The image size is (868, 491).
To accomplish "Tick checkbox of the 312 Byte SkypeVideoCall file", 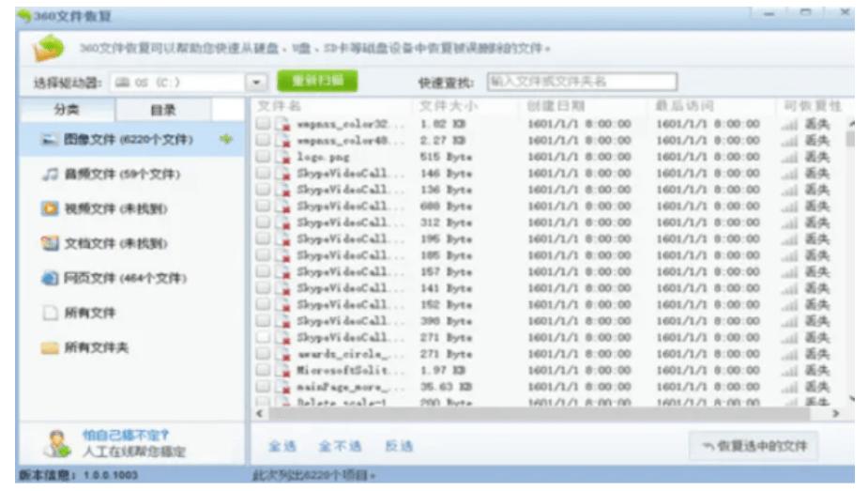I will (x=263, y=222).
